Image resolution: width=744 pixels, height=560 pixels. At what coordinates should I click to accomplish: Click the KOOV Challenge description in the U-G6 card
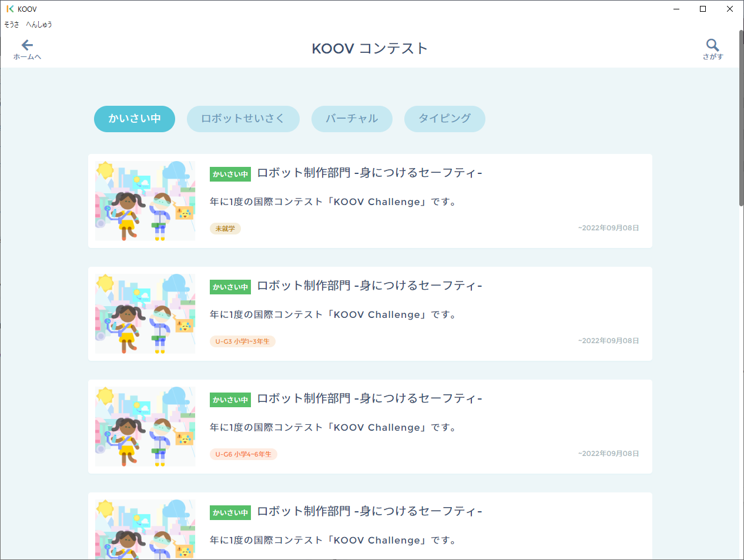[x=333, y=427]
